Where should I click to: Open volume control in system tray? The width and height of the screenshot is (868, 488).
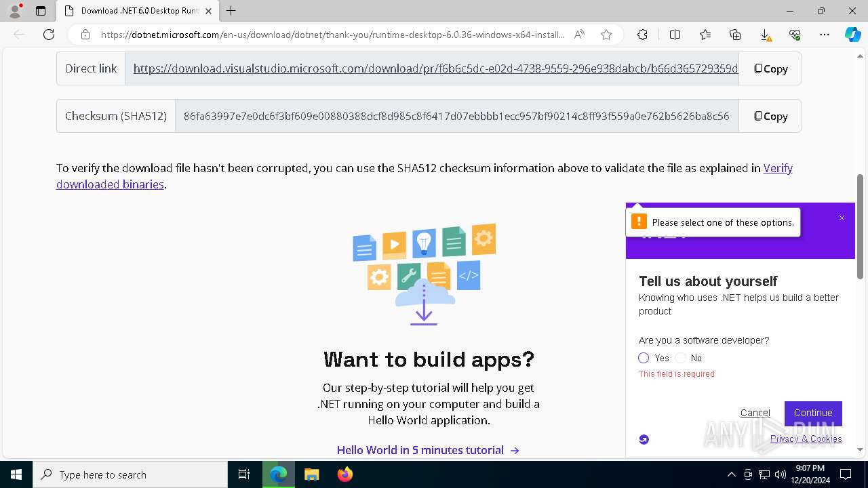click(781, 474)
